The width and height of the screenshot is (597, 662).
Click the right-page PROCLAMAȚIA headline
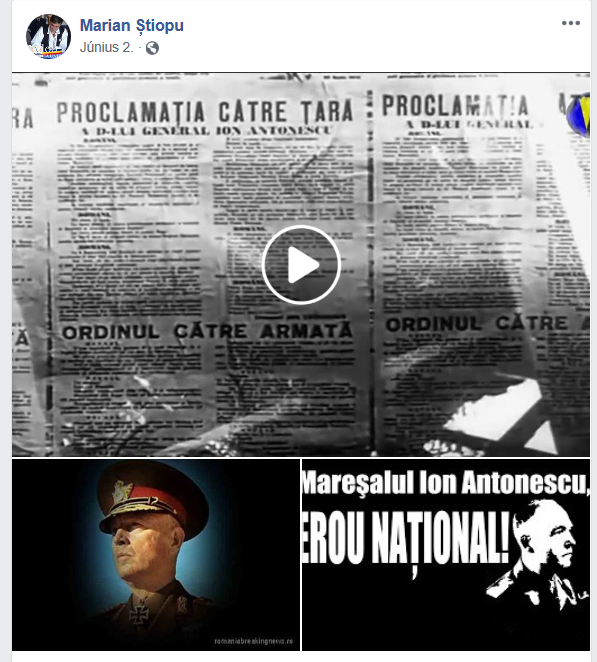455,106
